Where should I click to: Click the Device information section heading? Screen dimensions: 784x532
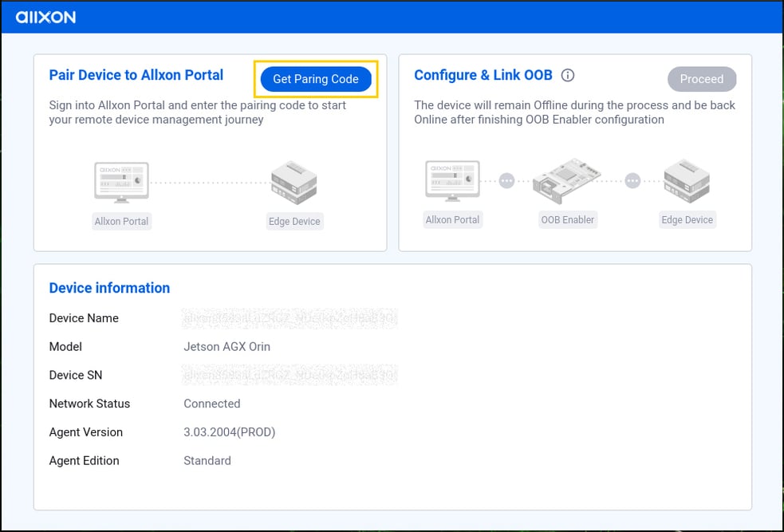[109, 288]
